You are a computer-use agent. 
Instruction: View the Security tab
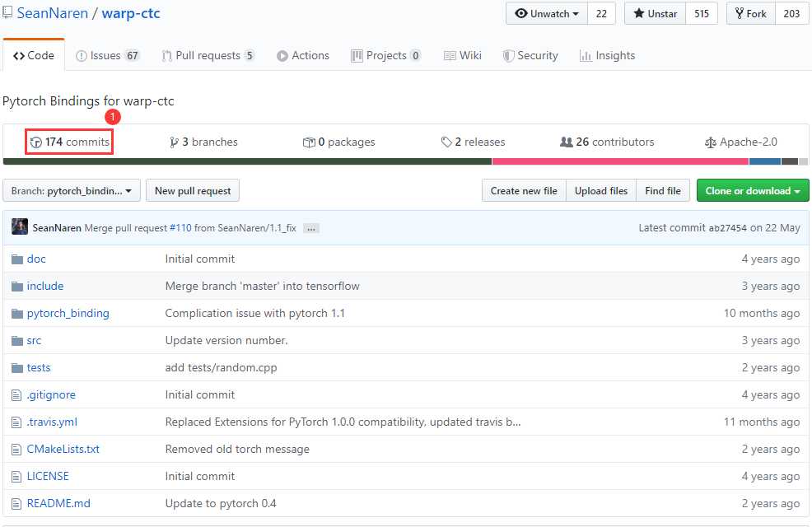530,55
